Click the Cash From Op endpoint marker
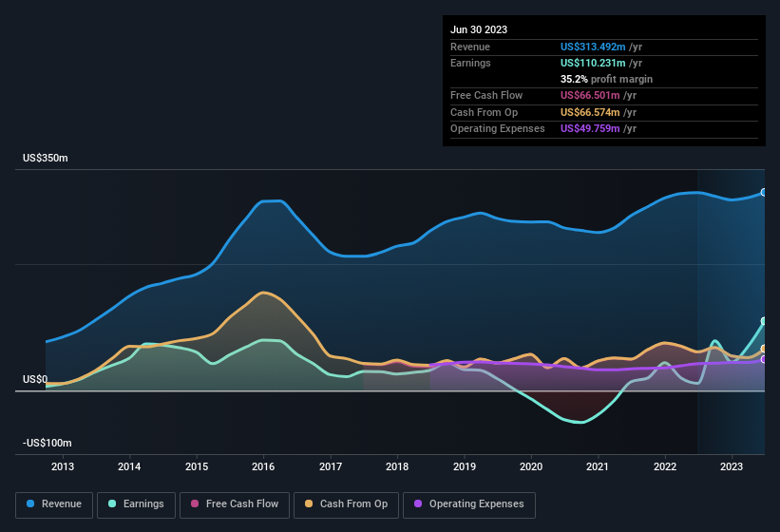 point(764,349)
